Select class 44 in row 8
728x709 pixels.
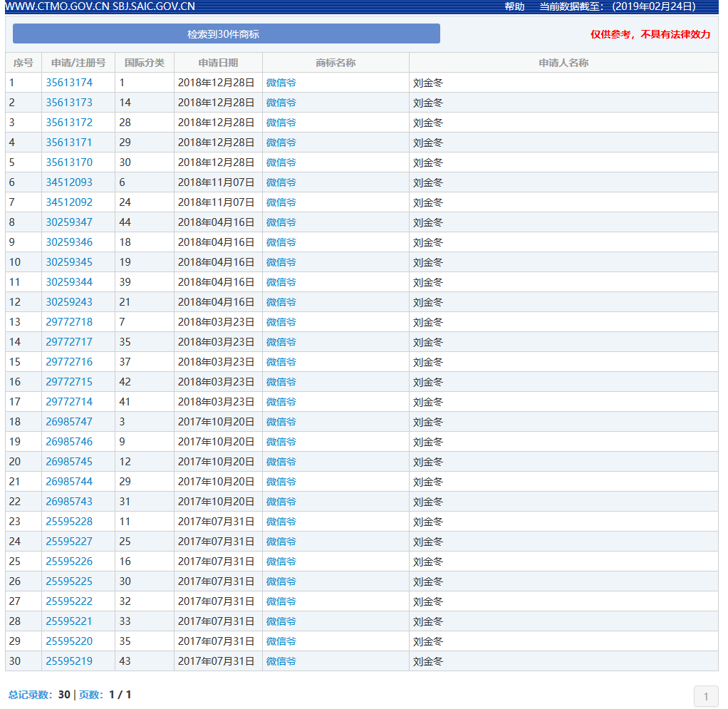click(125, 222)
